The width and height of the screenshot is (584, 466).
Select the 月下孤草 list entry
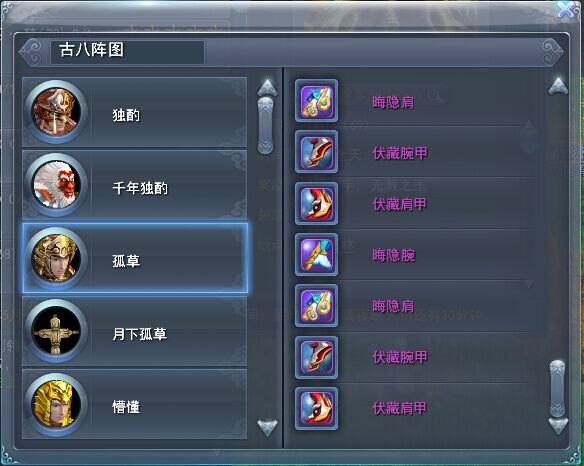pos(134,332)
